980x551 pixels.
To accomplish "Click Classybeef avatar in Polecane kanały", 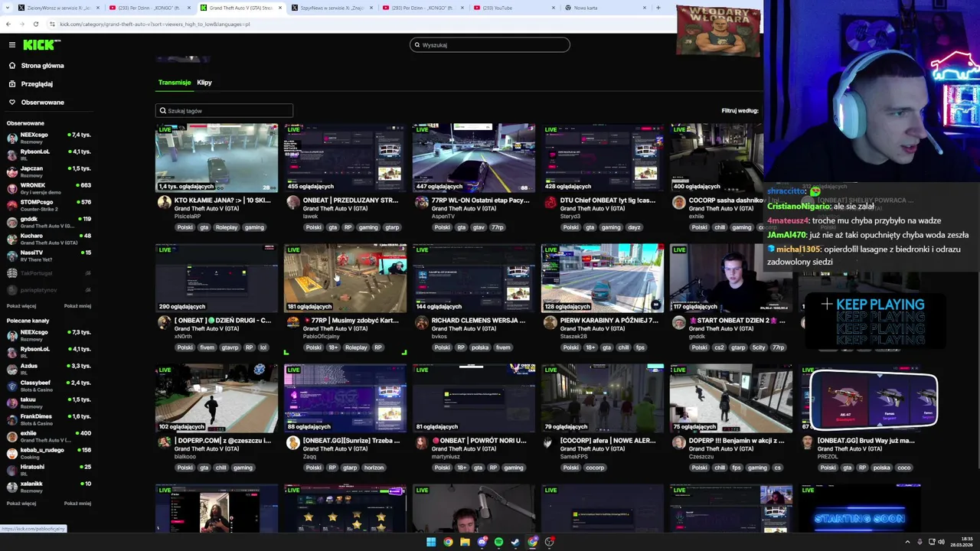I will click(x=12, y=385).
